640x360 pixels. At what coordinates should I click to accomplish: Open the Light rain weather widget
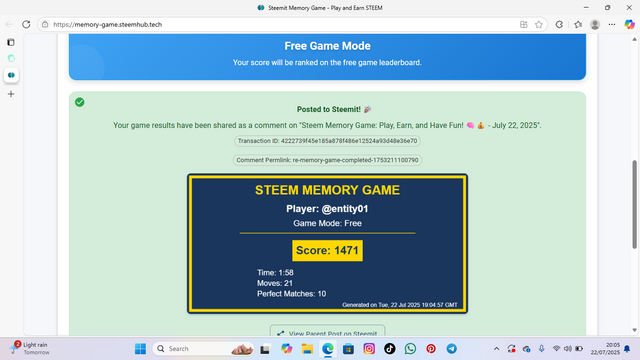tap(29, 348)
